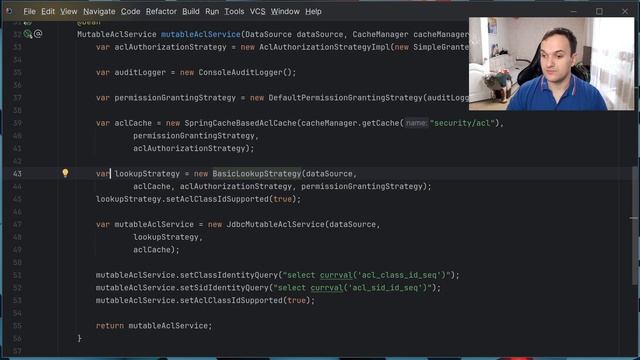This screenshot has height=360, width=640.
Task: Click the presenter webcam overlay
Action: pyautogui.click(x=552, y=64)
